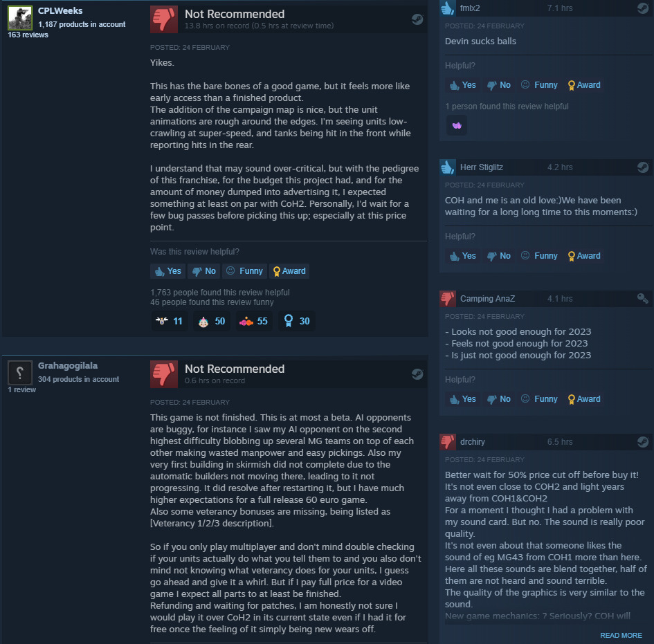Image resolution: width=654 pixels, height=644 pixels.
Task: Mark Camping AnaZ's review as Funny
Action: pos(539,399)
